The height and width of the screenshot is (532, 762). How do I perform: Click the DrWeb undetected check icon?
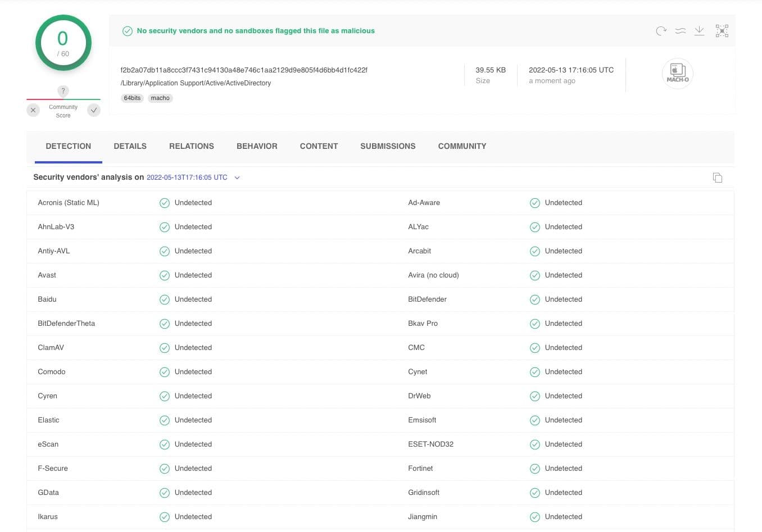535,396
